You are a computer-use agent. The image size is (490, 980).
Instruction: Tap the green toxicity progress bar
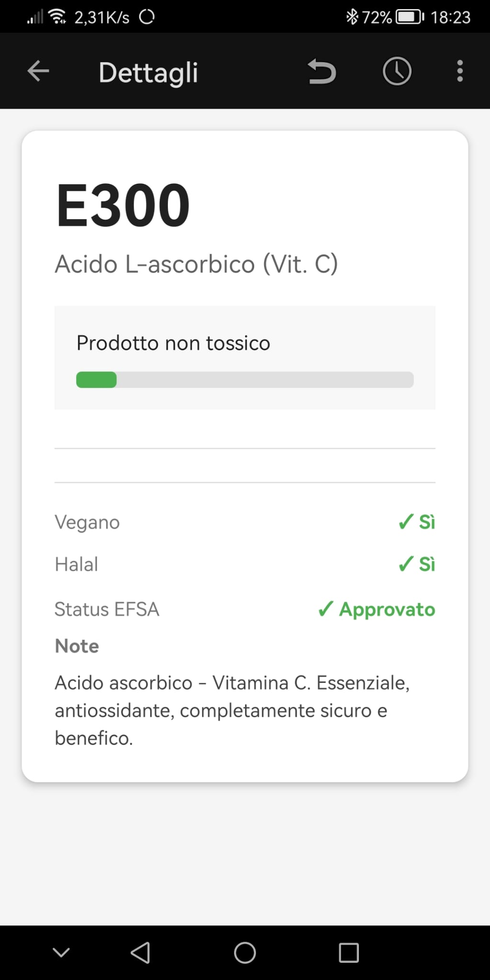[97, 379]
